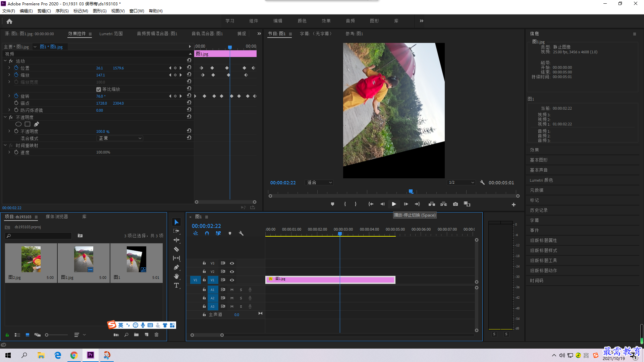The width and height of the screenshot is (644, 362).
Task: Toggle V1 track output eye
Action: click(x=232, y=280)
